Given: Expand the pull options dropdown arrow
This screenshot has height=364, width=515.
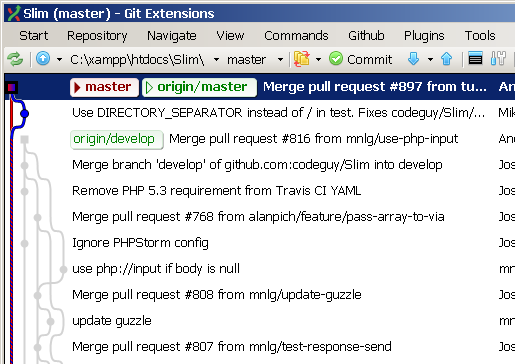Looking at the screenshot, I should point(430,60).
